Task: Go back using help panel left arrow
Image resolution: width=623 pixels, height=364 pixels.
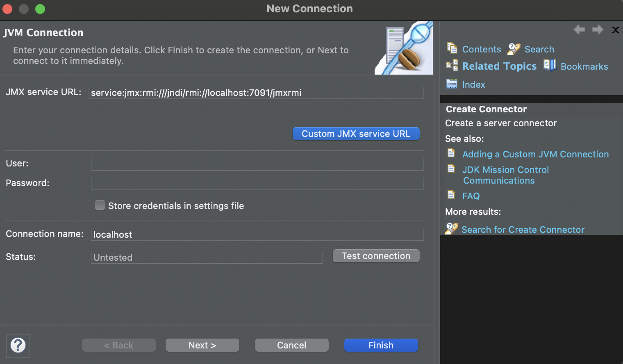Action: 579,30
